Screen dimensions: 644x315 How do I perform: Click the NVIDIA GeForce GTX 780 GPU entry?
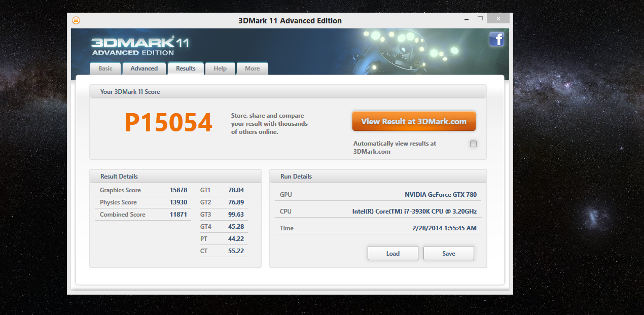tap(440, 195)
